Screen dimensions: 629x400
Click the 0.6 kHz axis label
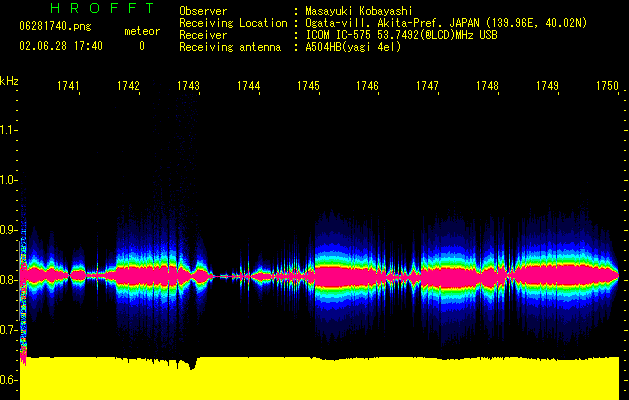7,380
